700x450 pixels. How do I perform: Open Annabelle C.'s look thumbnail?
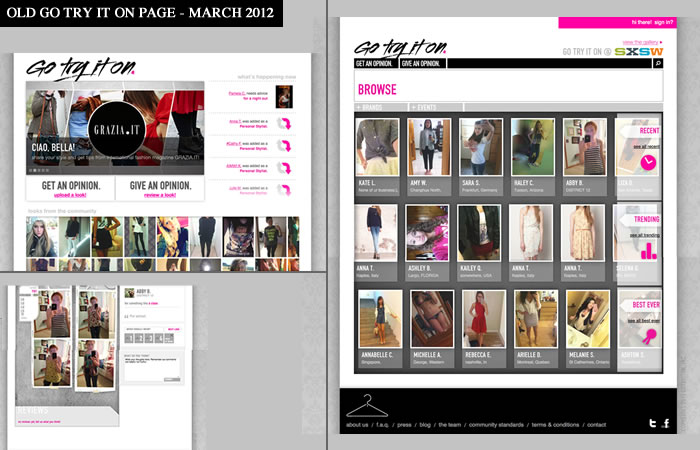(x=380, y=319)
